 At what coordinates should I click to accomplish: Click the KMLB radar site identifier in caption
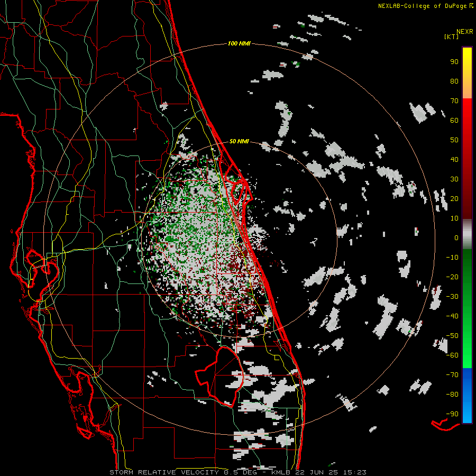(x=281, y=472)
